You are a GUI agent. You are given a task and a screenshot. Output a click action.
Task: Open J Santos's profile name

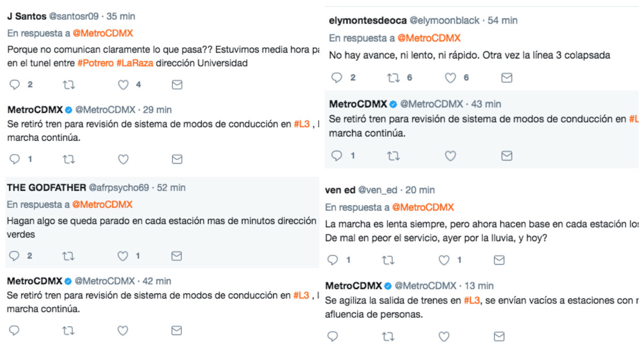point(27,16)
